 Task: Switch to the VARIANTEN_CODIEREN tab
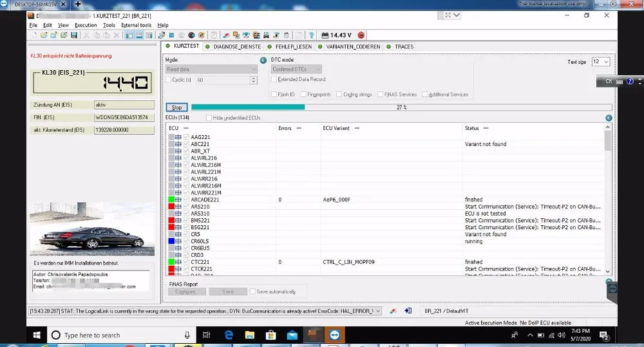point(350,46)
